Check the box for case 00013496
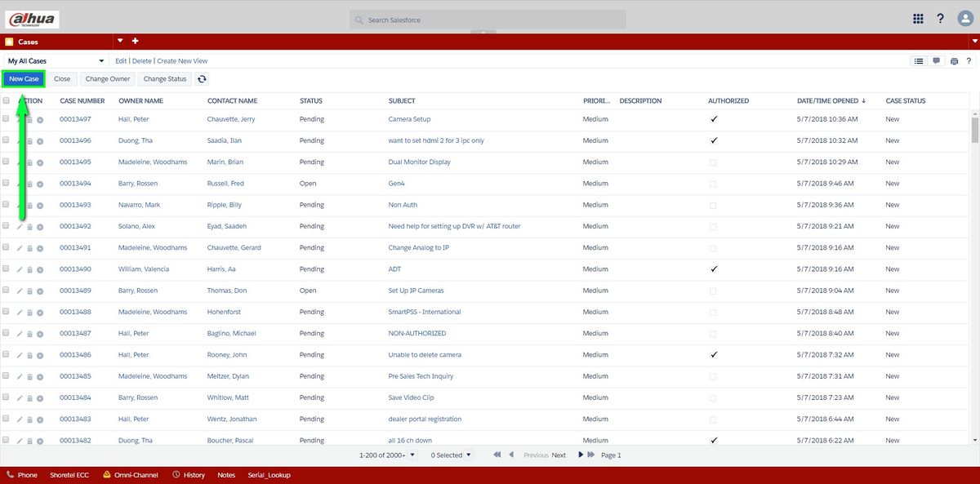This screenshot has height=484, width=980. click(7, 140)
